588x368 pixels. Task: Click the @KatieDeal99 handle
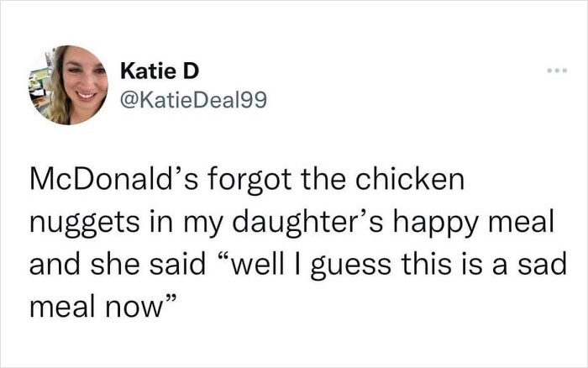193,101
